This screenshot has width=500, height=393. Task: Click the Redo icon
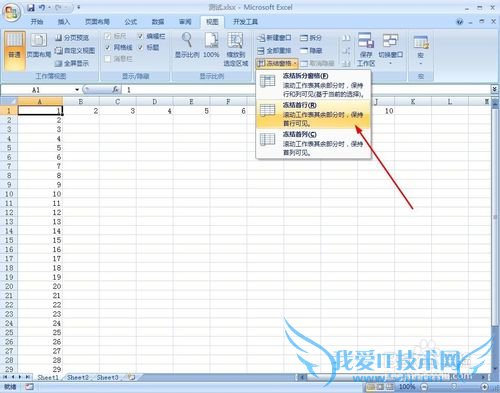[57, 7]
